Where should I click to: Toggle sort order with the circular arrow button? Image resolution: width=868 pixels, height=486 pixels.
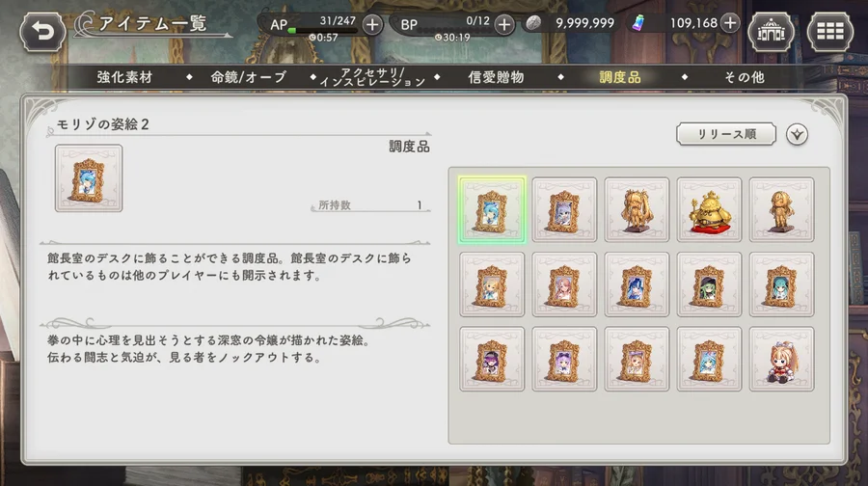coord(797,134)
